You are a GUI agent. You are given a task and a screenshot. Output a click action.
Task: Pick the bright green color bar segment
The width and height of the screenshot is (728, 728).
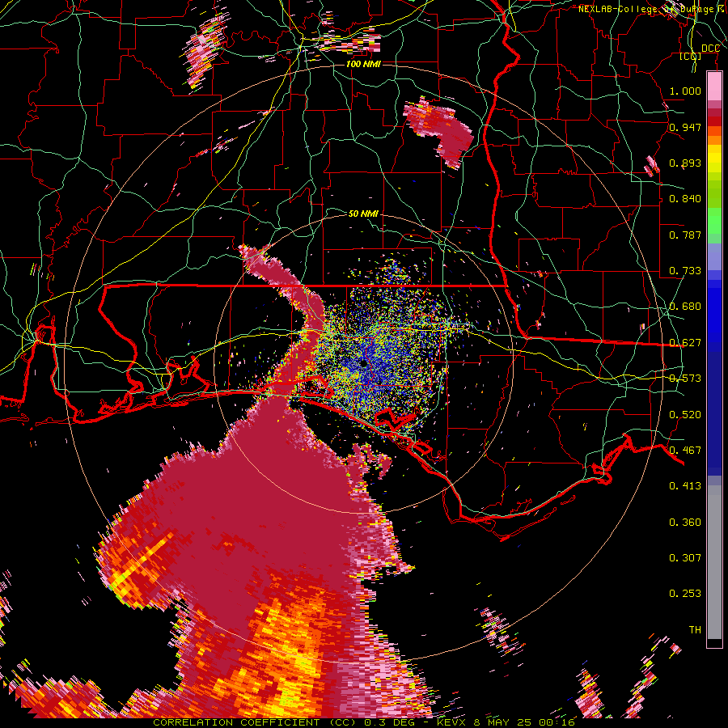click(x=714, y=221)
